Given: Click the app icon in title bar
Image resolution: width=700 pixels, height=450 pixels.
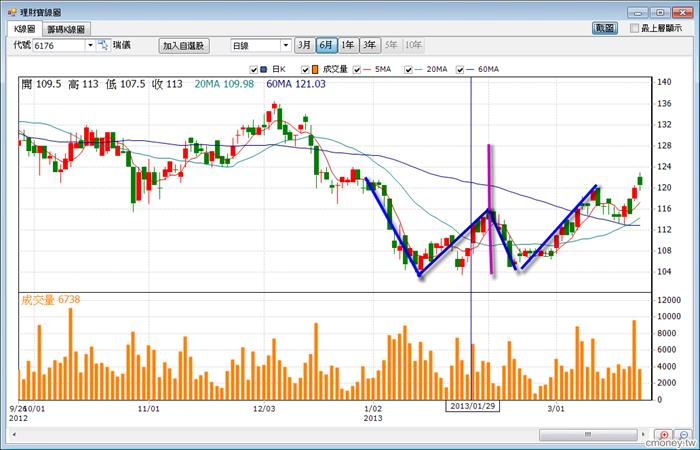Looking at the screenshot, I should click(x=10, y=9).
